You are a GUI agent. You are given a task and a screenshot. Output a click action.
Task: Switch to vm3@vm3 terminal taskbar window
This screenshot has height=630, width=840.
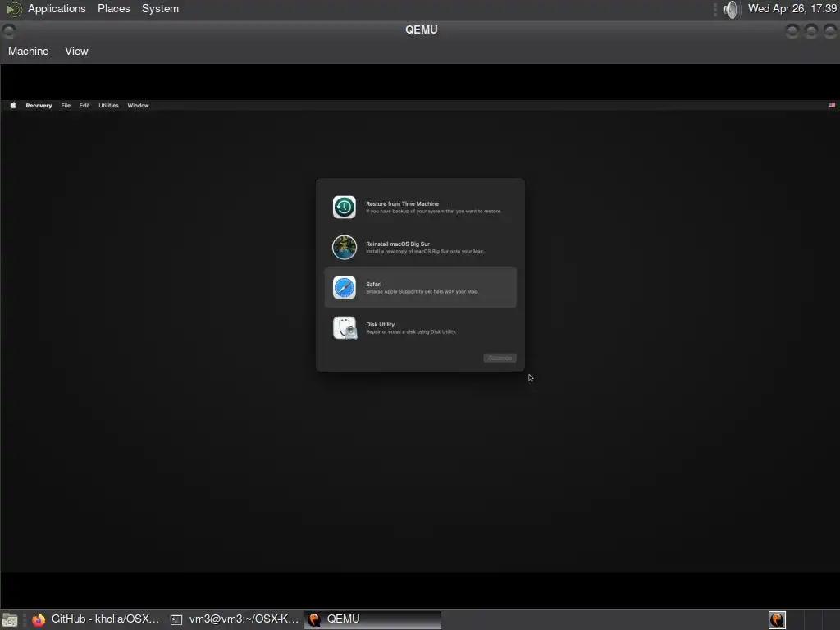[x=235, y=619]
